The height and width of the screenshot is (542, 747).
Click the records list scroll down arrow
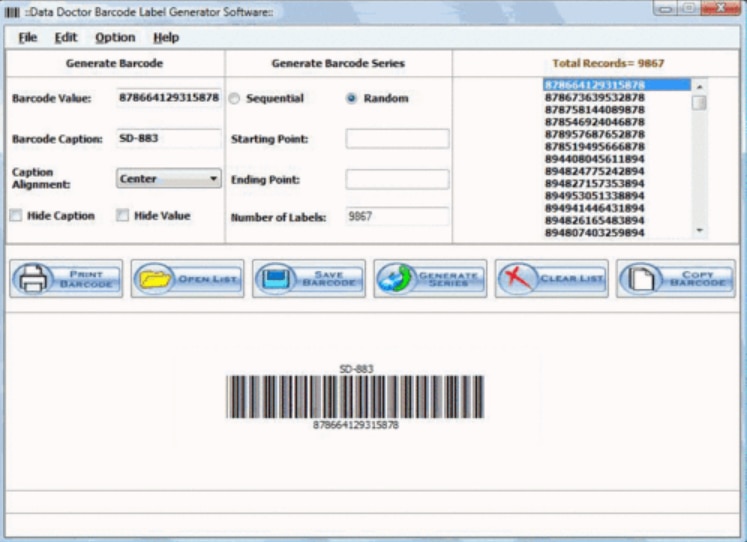click(699, 231)
